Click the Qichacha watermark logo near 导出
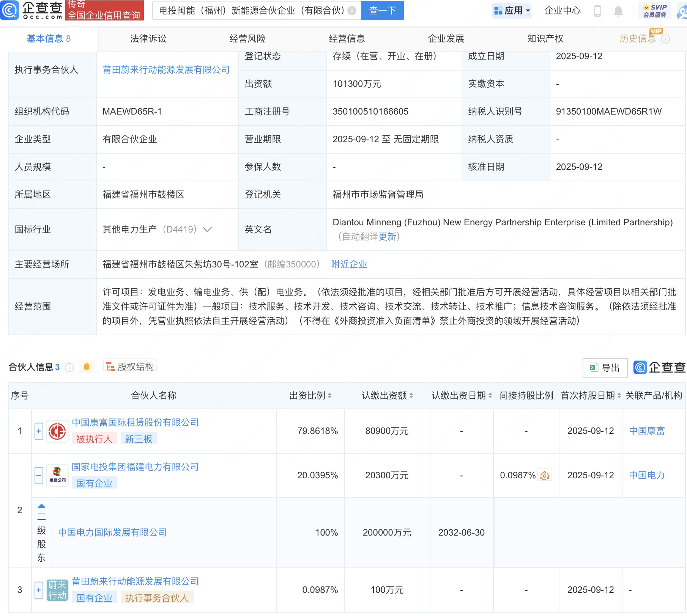The height and width of the screenshot is (616, 687). (x=660, y=368)
